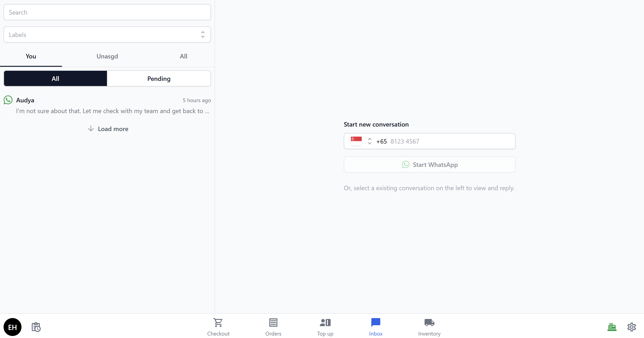Select the You tab
The height and width of the screenshot is (338, 644).
[31, 56]
